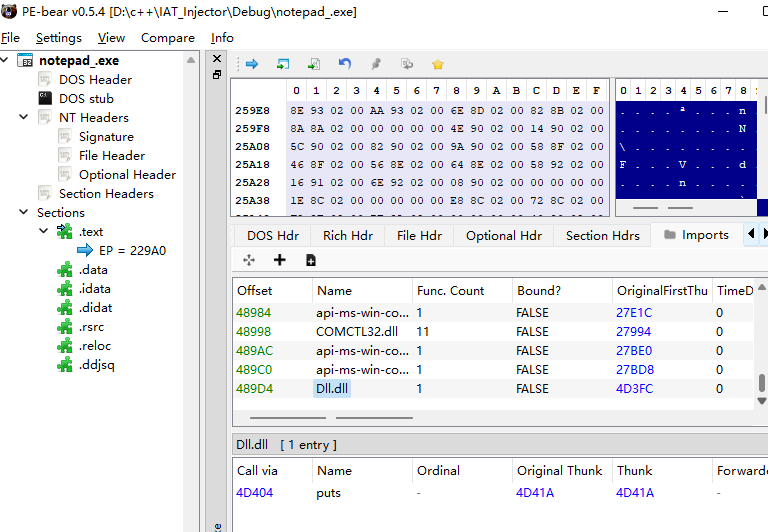
Task: Click scroll-down arrow of imports table
Action: coord(762,401)
